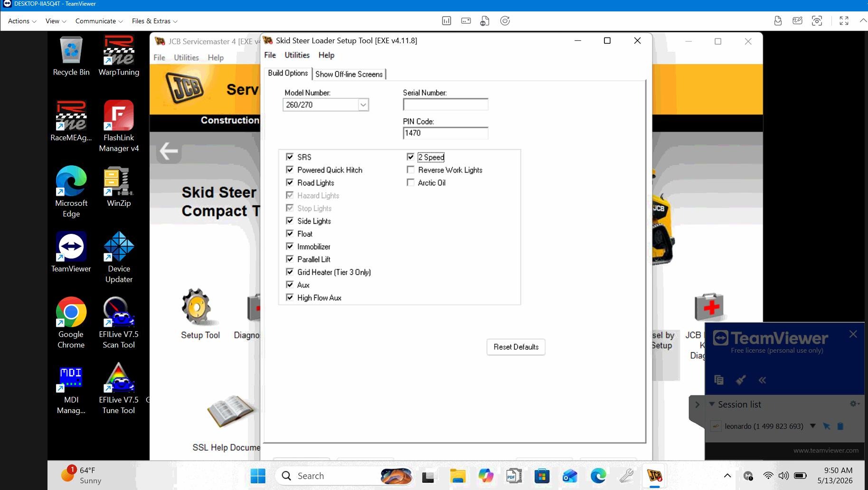This screenshot has height=490, width=868.
Task: Select the Build Options tab
Action: (288, 73)
